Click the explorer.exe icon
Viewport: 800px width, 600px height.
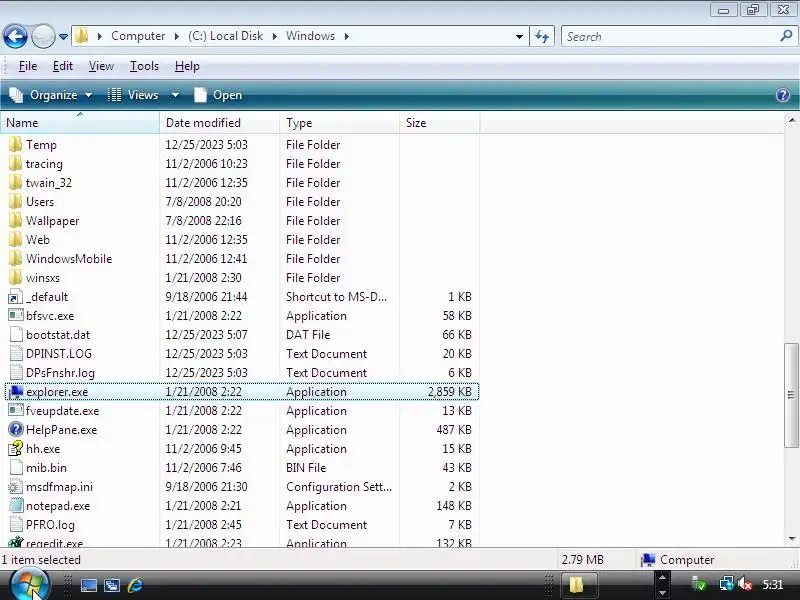pyautogui.click(x=16, y=391)
